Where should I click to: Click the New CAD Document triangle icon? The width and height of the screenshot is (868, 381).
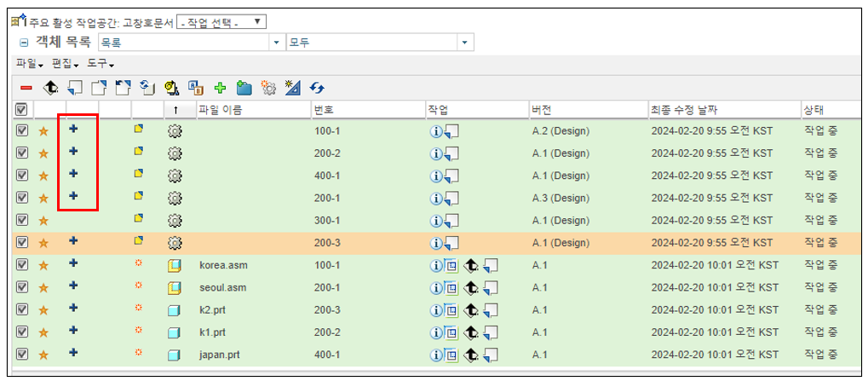pos(292,88)
